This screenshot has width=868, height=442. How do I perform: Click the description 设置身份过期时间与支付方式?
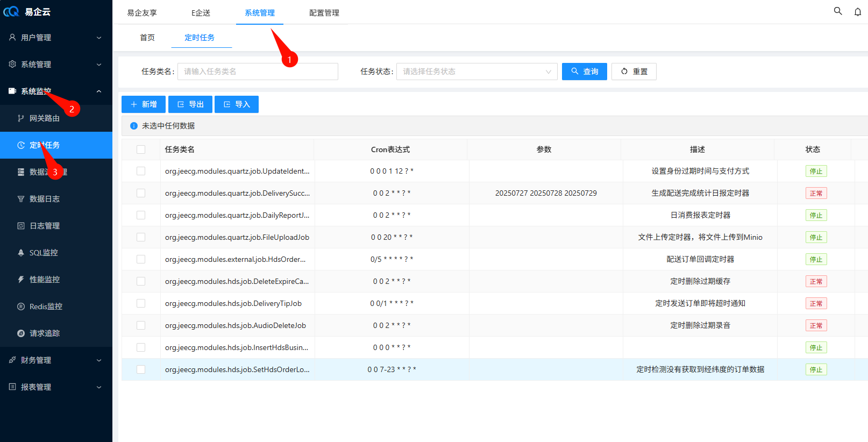(700, 171)
